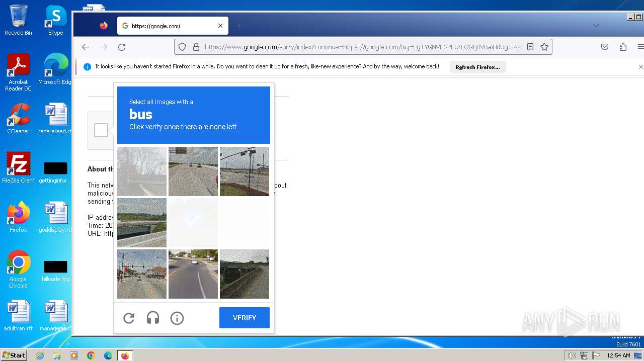Image resolution: width=644 pixels, height=362 pixels.
Task: Open Firefox application hamburger menu
Action: pos(640,47)
